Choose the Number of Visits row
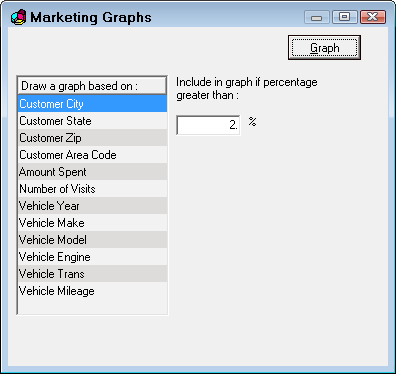396x374 pixels. (92, 189)
